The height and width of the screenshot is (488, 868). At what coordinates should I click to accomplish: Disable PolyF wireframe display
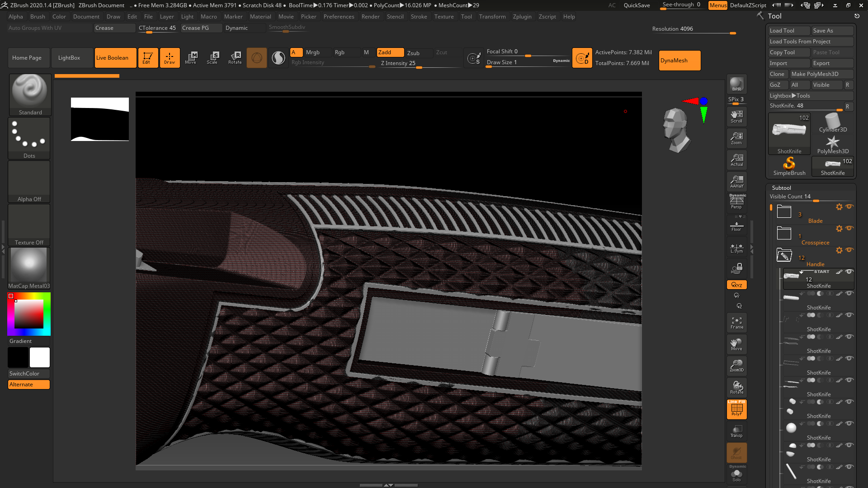point(736,409)
